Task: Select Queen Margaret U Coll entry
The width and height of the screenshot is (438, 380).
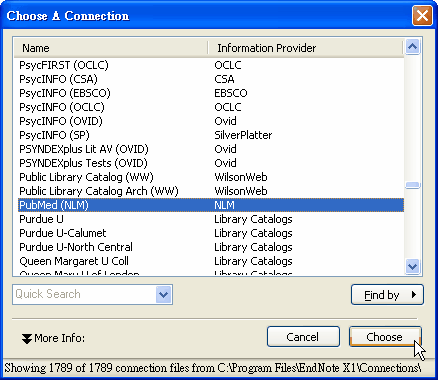Action: click(211, 261)
